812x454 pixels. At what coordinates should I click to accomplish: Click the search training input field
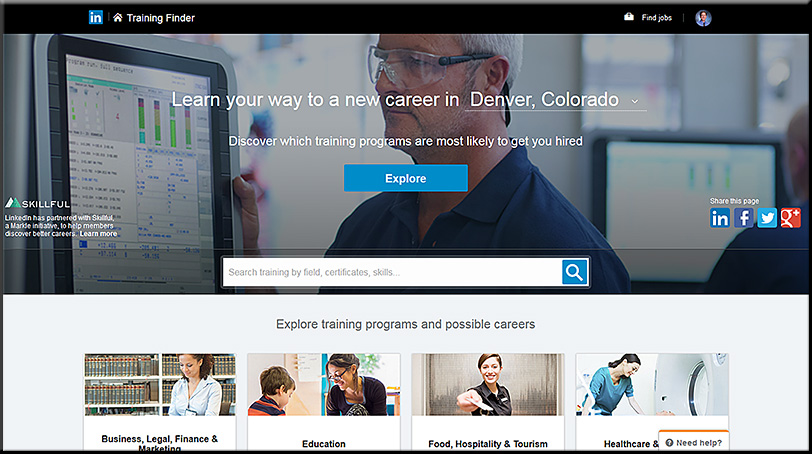coord(393,272)
